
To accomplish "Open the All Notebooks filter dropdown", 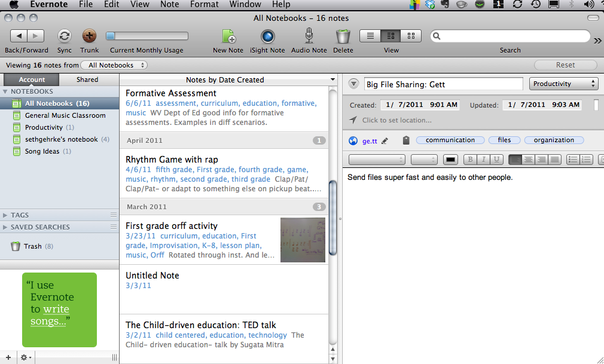I will pos(114,65).
